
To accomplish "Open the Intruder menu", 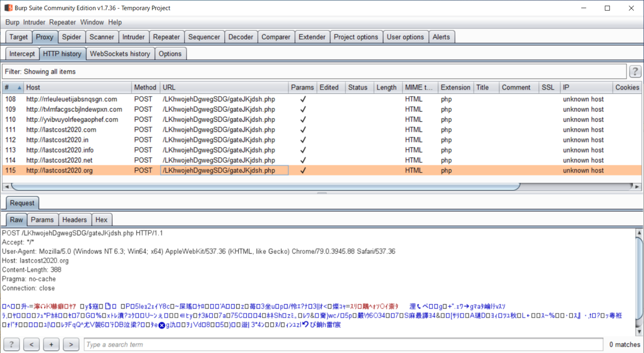I will pos(34,23).
